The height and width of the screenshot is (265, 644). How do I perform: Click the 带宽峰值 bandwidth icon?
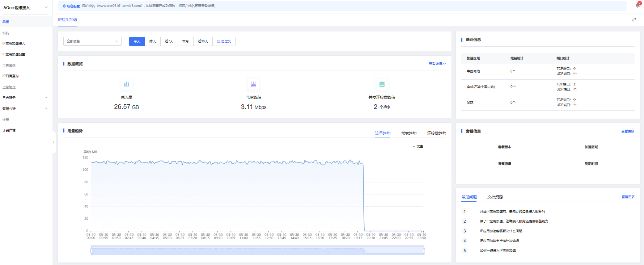pos(254,84)
